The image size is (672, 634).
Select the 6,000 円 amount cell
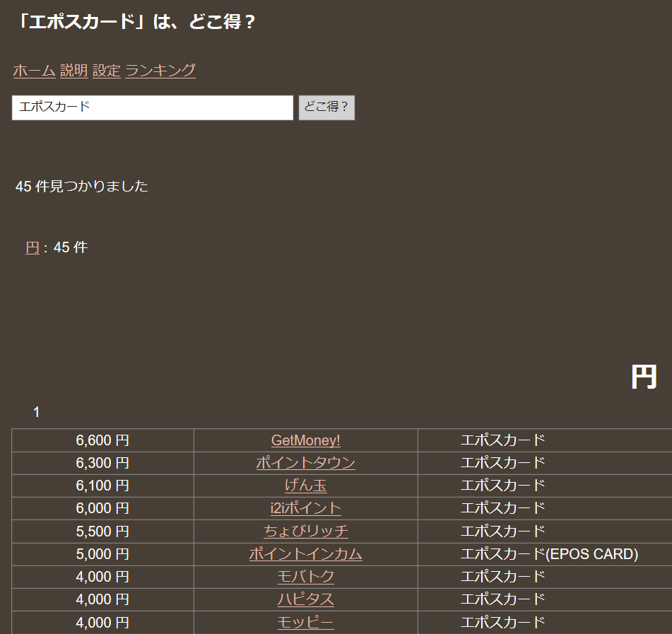point(103,508)
